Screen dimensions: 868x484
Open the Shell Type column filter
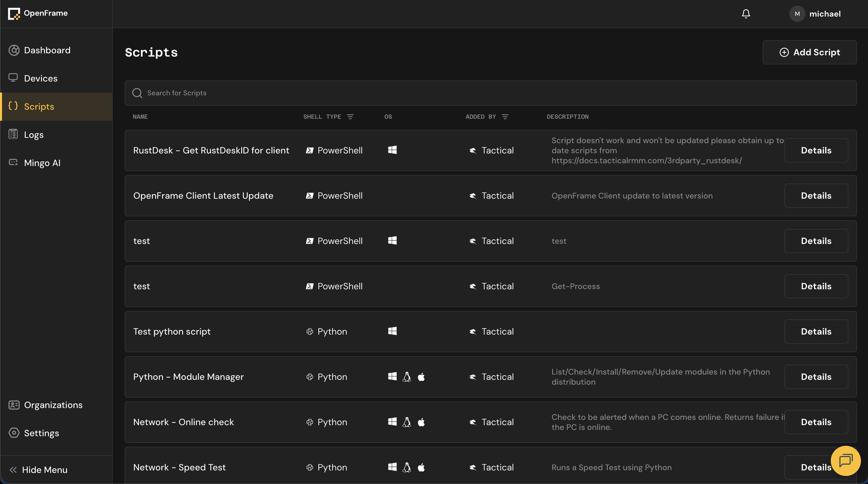[x=350, y=117]
